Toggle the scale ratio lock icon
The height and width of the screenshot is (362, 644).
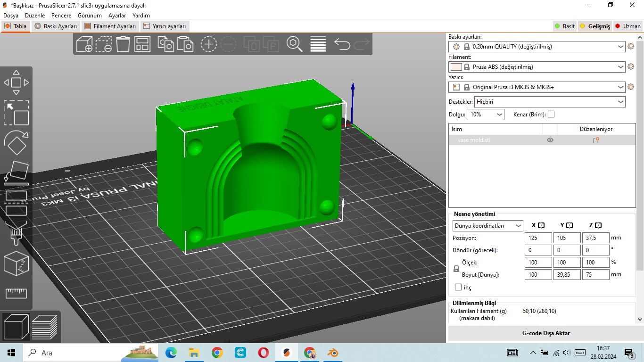[x=456, y=269]
